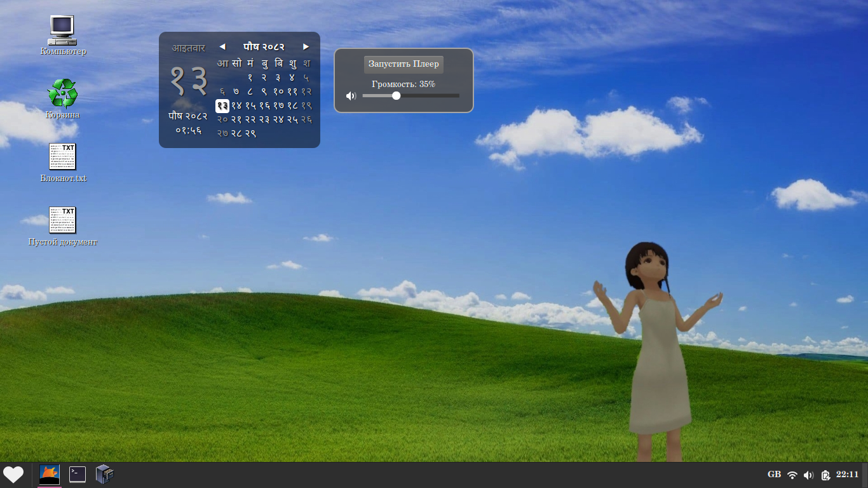Go to the previous month in calendar
This screenshot has width=868, height=488.
coord(222,46)
